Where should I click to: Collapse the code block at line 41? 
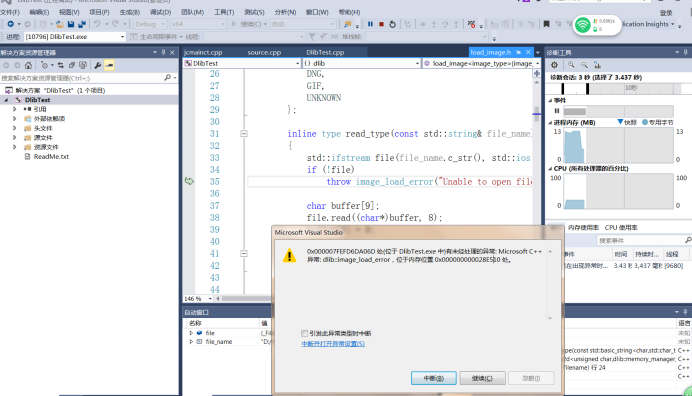pos(244,253)
